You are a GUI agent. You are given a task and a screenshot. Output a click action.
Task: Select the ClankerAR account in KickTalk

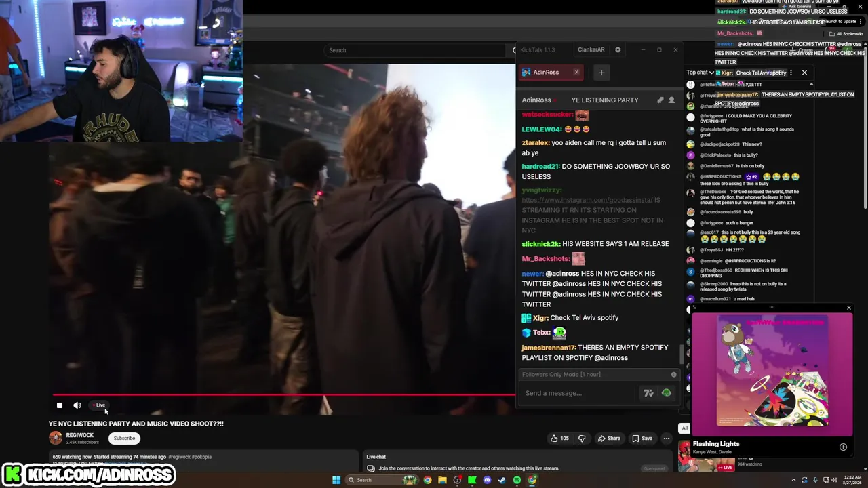pos(591,49)
